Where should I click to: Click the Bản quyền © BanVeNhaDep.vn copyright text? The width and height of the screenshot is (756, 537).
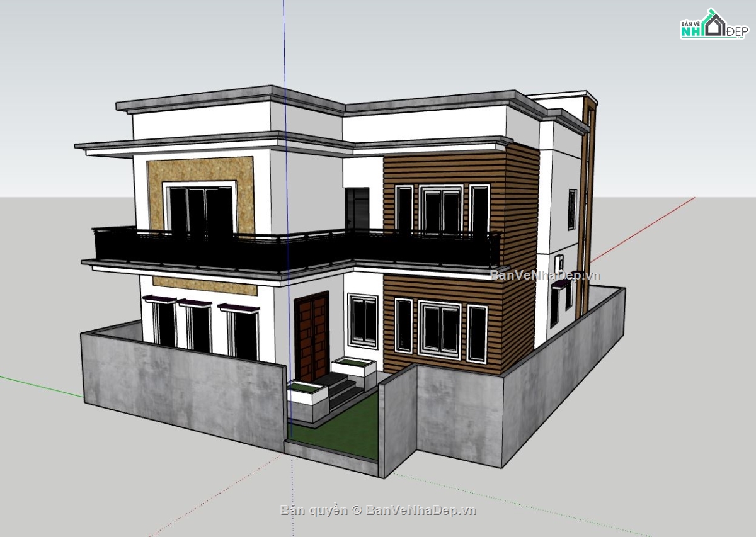[378, 510]
